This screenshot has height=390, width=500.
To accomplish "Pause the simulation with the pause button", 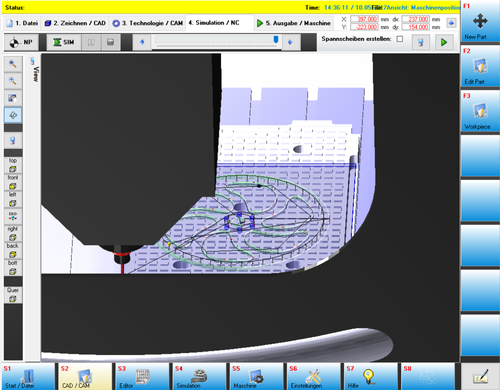I will pyautogui.click(x=91, y=42).
